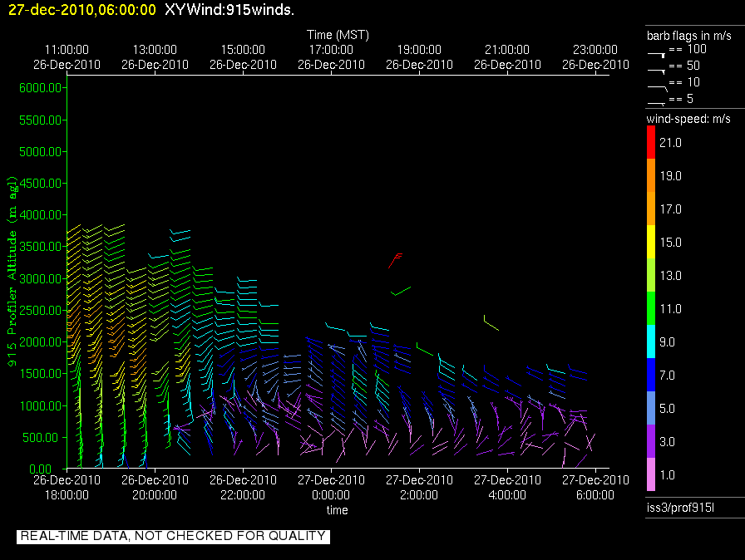
Task: Select the isolated red wind barb in plot
Action: (x=395, y=260)
